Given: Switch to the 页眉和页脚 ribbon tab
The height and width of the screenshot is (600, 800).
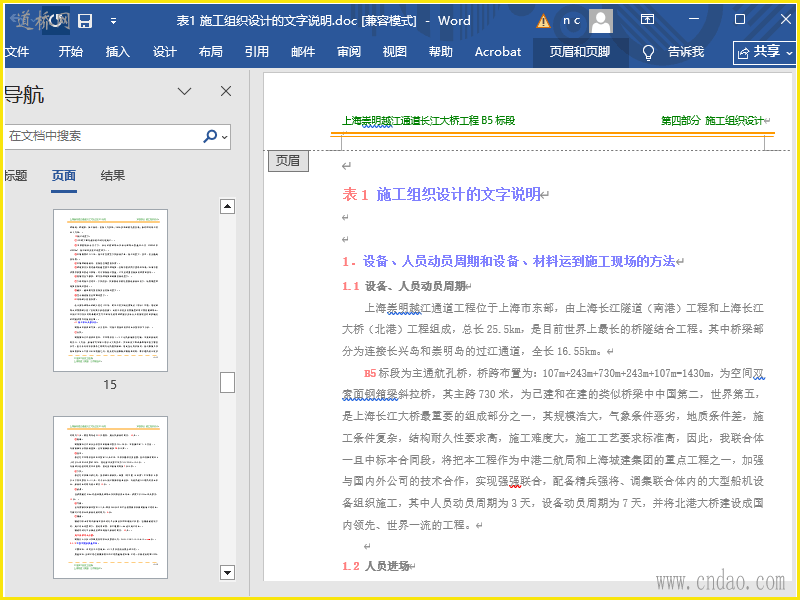Looking at the screenshot, I should [x=580, y=52].
